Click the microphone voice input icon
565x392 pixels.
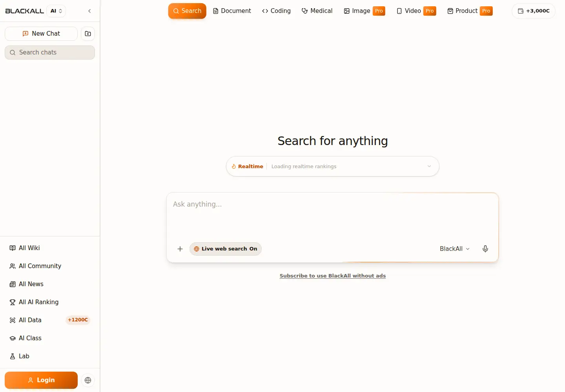tap(485, 249)
